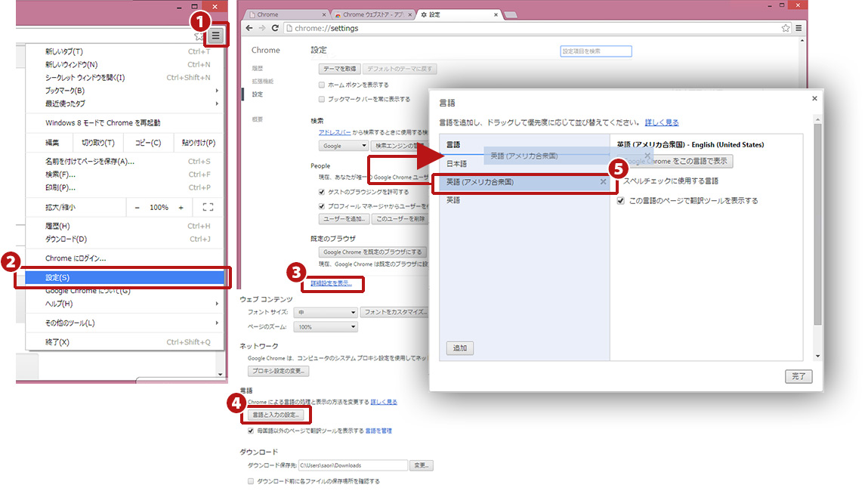The height and width of the screenshot is (491, 868).
Task: Open the Chrome hamburger menu in left window
Action: 216,36
